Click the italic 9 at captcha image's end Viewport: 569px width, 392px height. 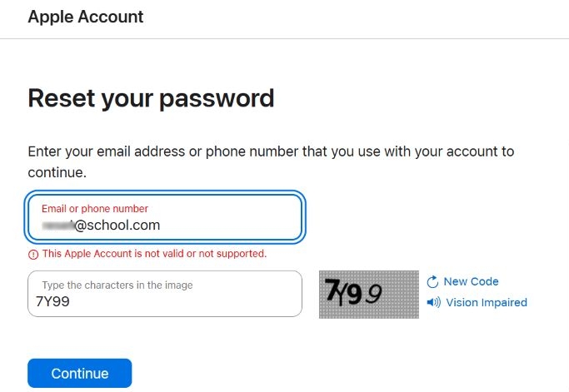pos(376,294)
